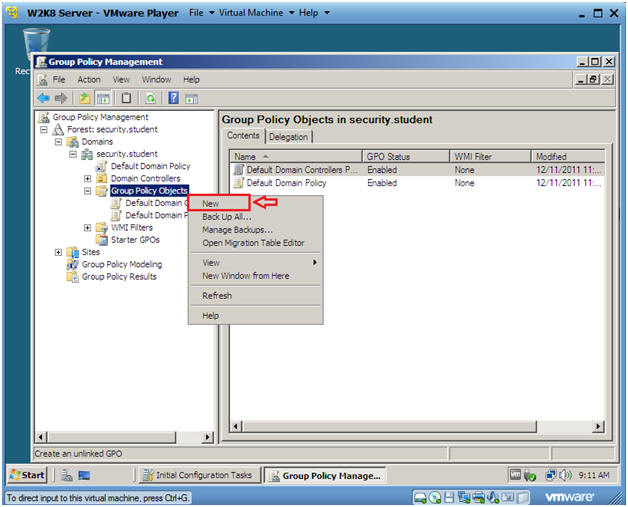Click right arrow of contents list scrollbar

pos(598,427)
